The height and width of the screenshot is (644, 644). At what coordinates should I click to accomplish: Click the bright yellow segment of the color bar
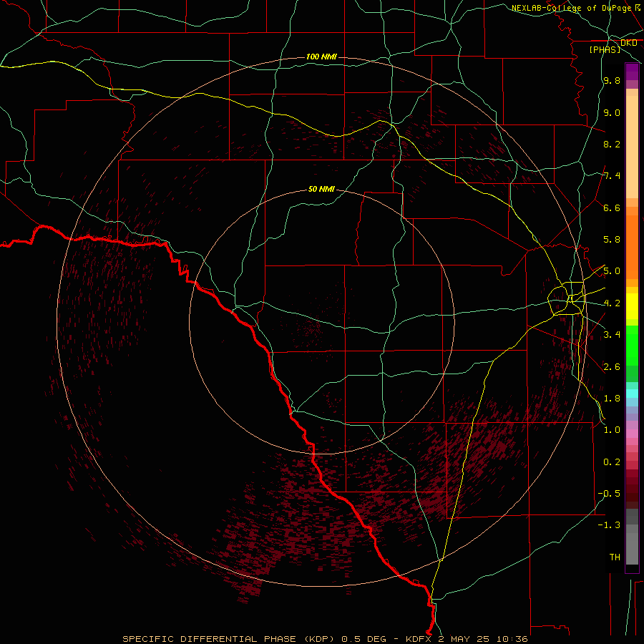[632, 306]
